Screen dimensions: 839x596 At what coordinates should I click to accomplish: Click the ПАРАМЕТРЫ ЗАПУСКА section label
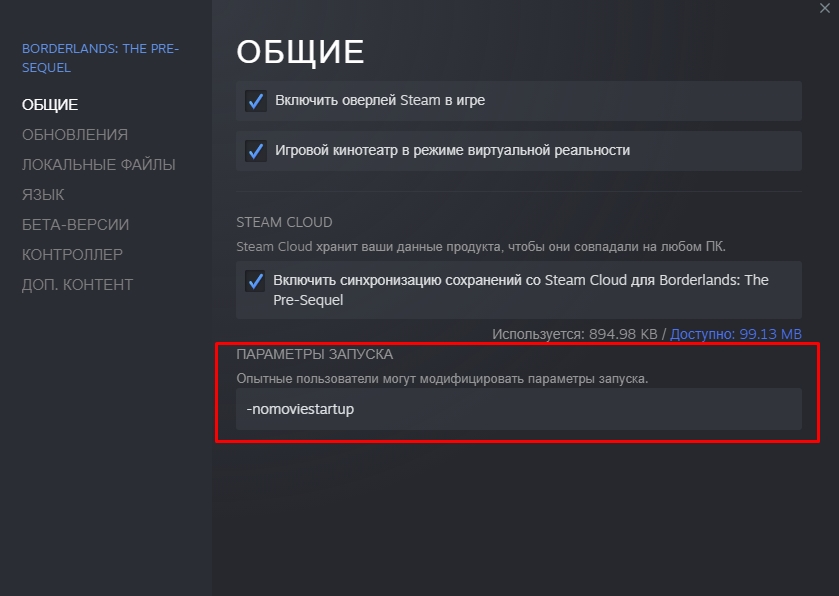coord(314,354)
